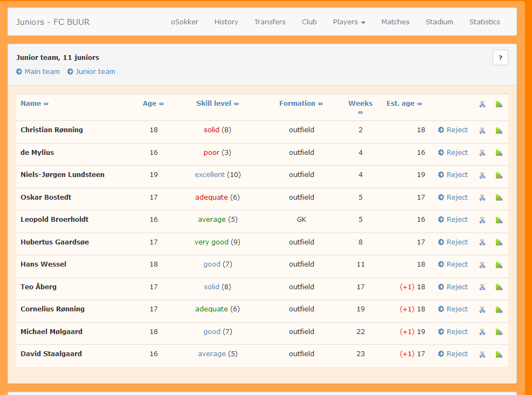Open the History menu item
The image size is (532, 395).
click(226, 22)
